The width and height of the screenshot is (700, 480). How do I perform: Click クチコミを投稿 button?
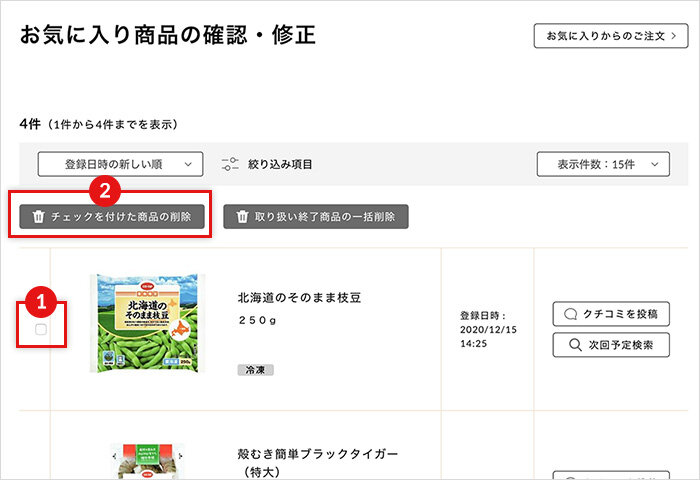point(611,314)
